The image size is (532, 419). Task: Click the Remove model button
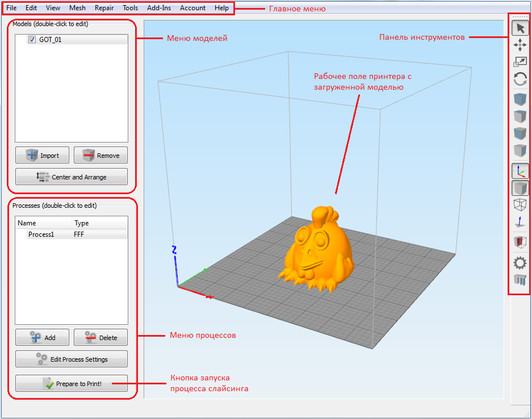point(100,156)
